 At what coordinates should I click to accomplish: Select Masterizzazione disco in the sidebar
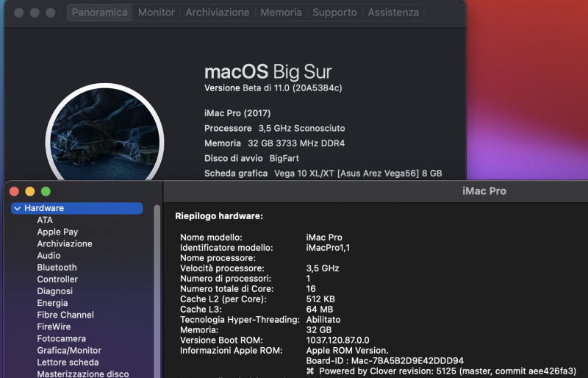[83, 374]
